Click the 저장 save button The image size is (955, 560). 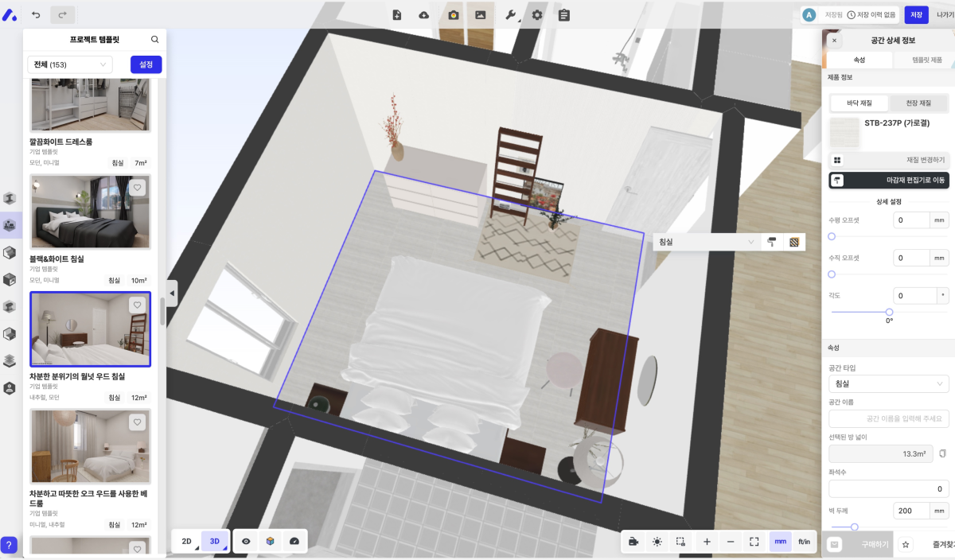[917, 14]
